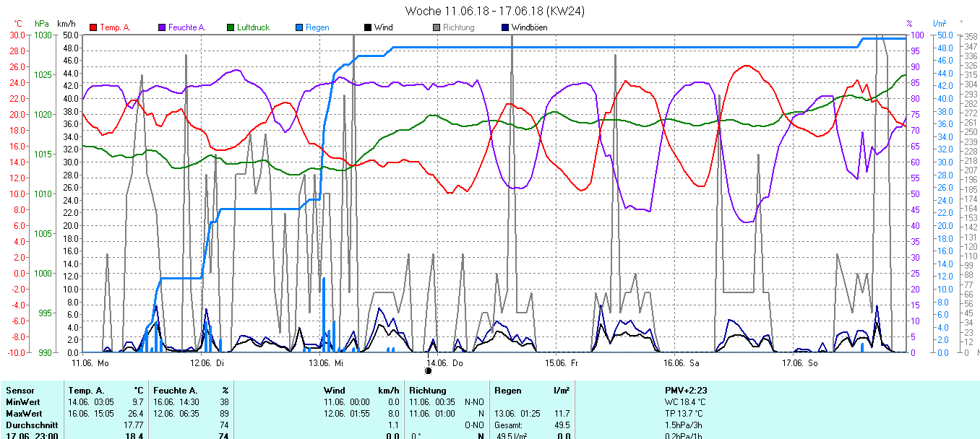Click the Sensor column header in the table
This screenshot has height=439, width=980.
tap(20, 391)
